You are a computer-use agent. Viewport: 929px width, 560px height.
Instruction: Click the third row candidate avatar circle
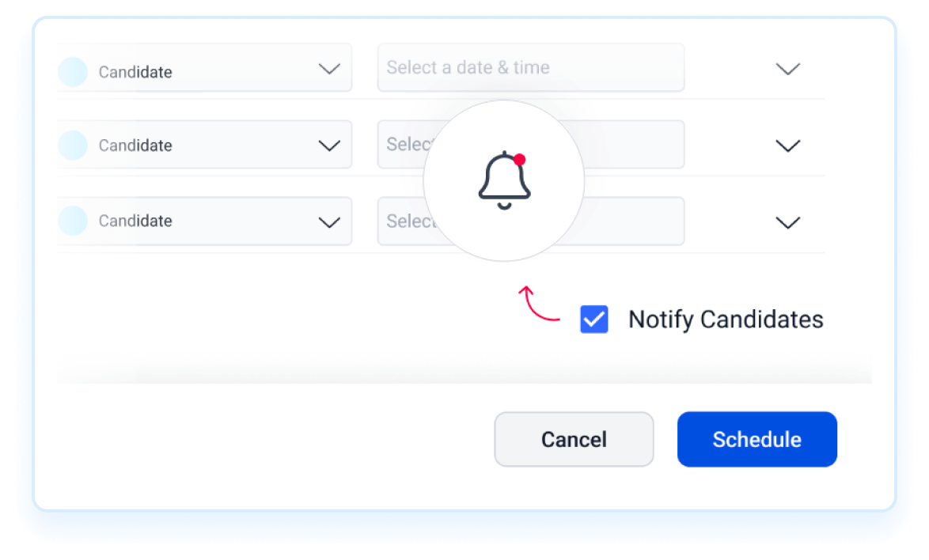click(73, 221)
